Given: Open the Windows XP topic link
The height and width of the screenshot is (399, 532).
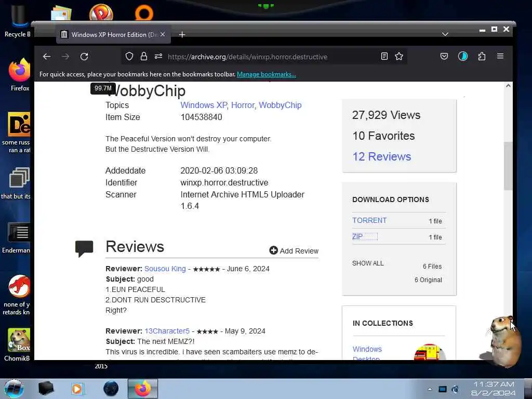Looking at the screenshot, I should point(204,105).
